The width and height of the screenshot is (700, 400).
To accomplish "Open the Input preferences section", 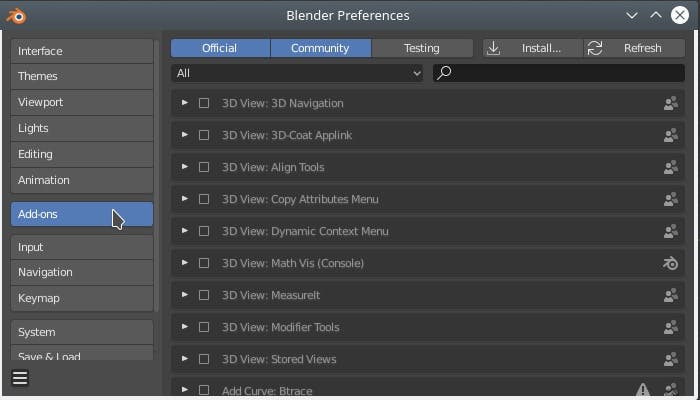I will coord(82,247).
